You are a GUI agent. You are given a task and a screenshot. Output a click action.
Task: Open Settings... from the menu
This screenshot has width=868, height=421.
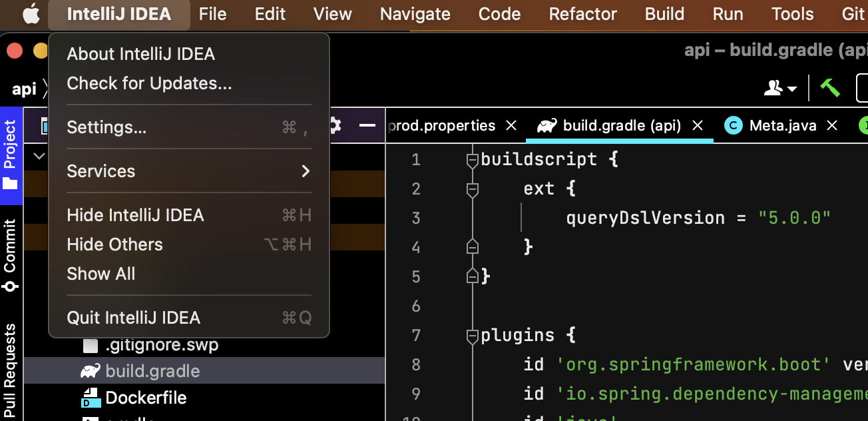[189, 127]
